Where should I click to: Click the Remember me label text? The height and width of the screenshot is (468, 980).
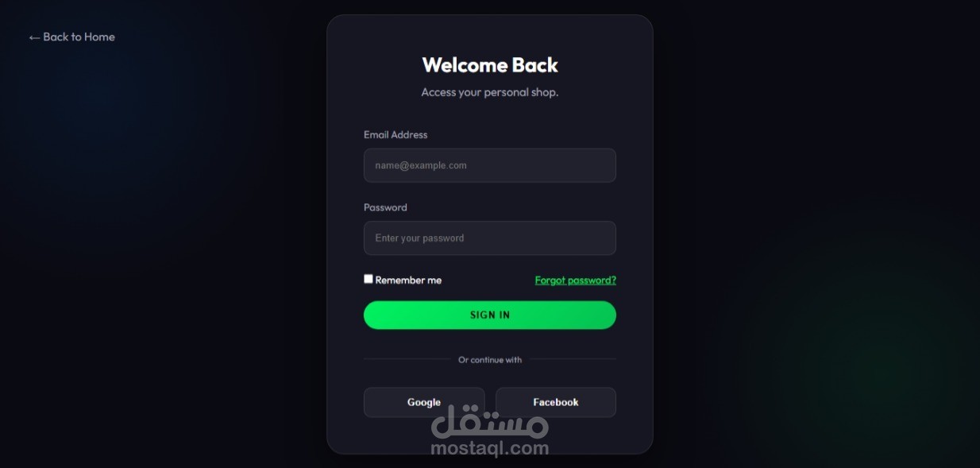408,280
